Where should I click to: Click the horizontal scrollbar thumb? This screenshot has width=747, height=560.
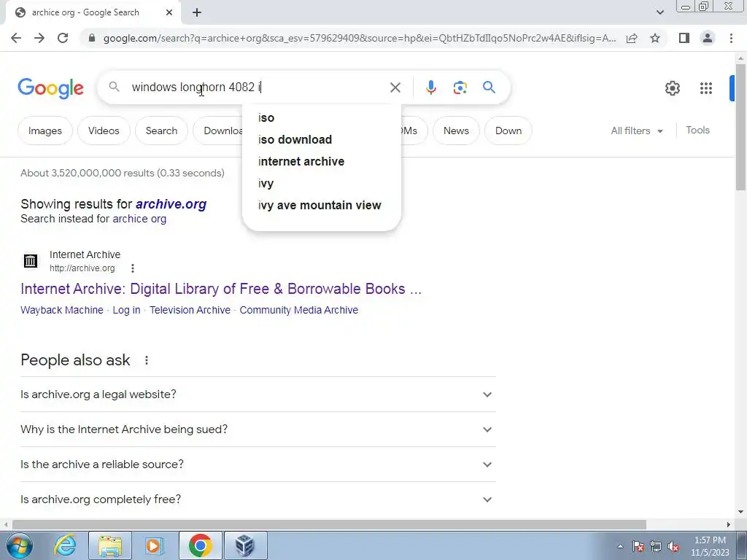click(x=329, y=524)
